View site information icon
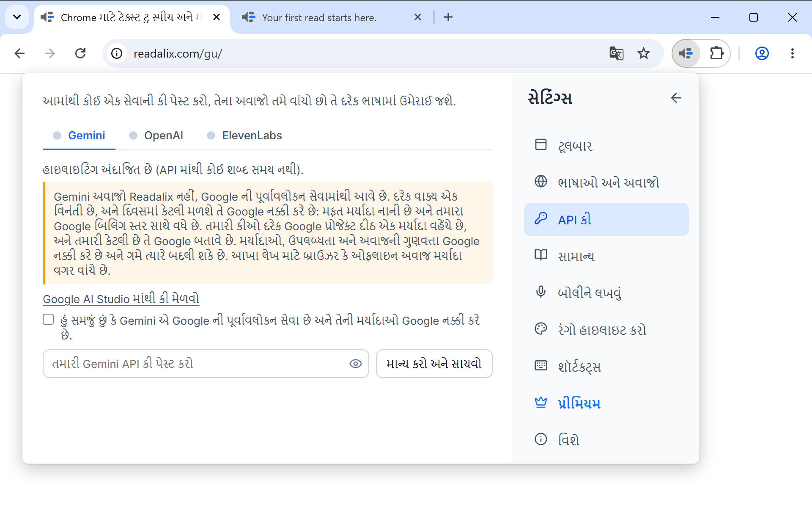 pos(117,53)
